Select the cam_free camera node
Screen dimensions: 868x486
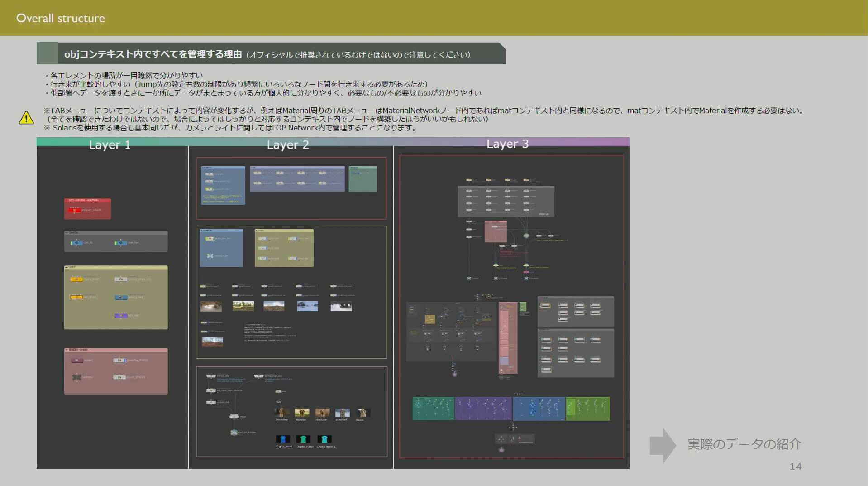point(120,243)
